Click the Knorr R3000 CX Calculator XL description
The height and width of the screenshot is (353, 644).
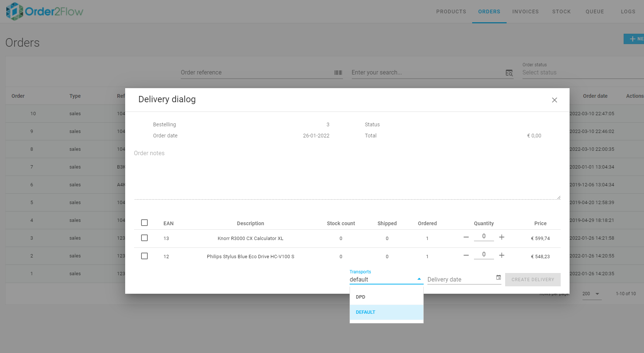250,239
